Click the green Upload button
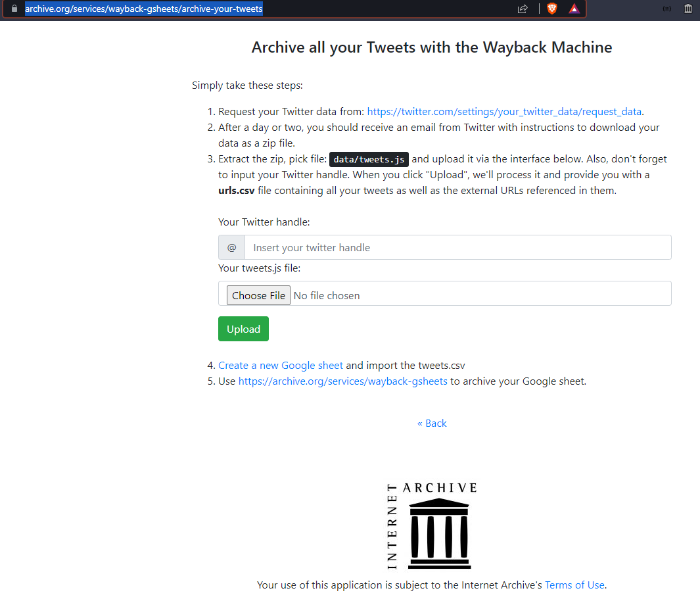This screenshot has width=700, height=603. click(243, 329)
